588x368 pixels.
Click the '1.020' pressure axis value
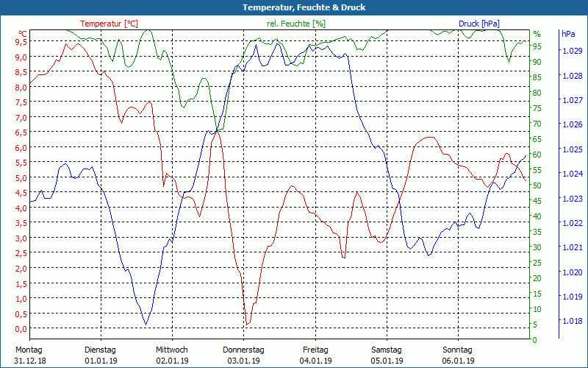click(x=573, y=272)
